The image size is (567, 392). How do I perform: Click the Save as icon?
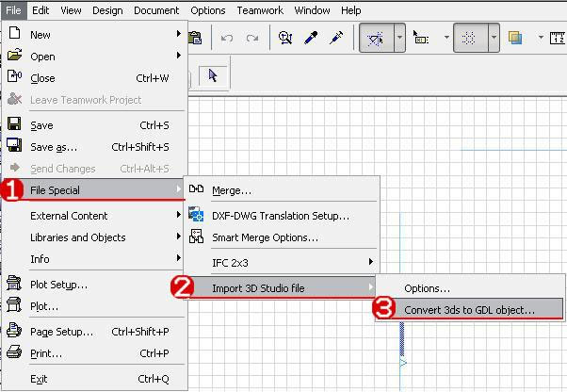tap(14, 145)
